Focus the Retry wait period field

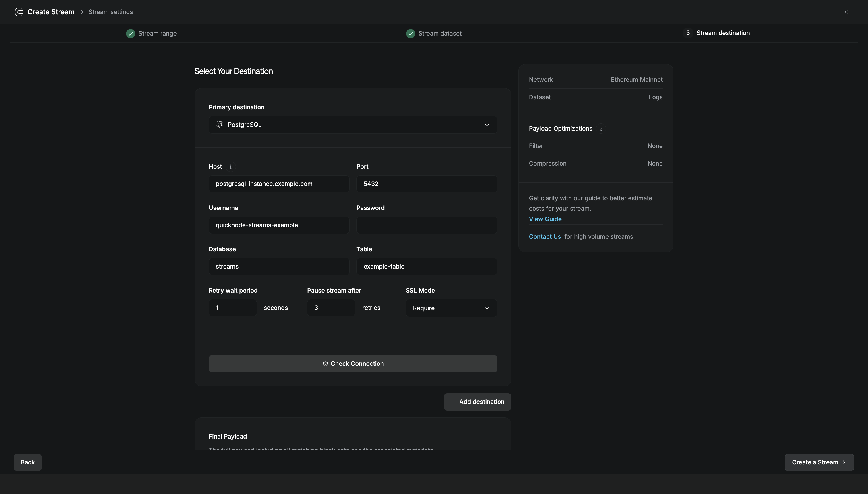232,308
